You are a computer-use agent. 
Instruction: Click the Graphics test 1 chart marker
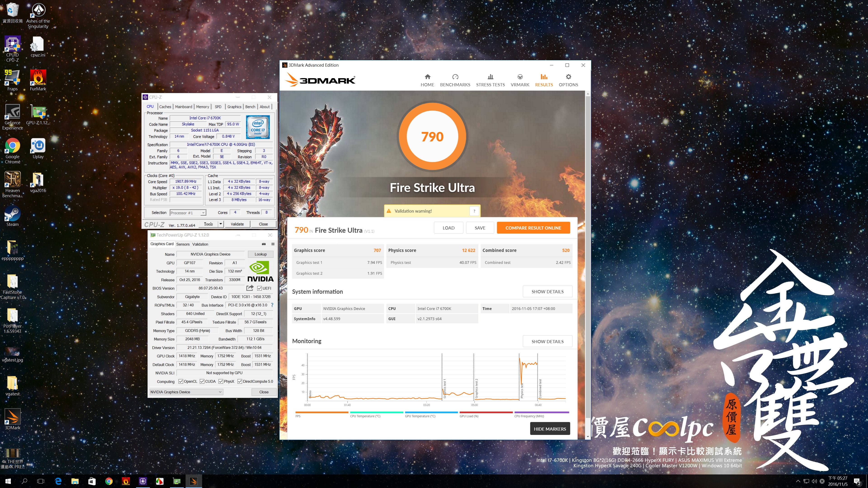[444, 388]
